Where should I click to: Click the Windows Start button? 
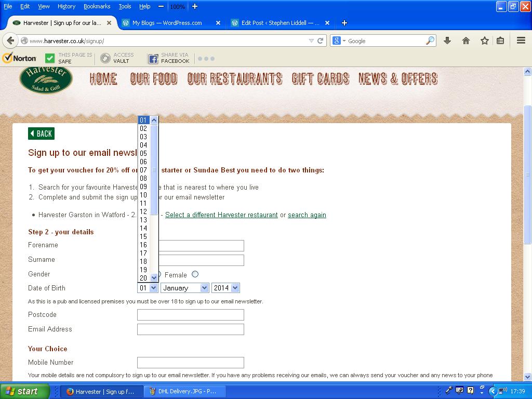24,391
